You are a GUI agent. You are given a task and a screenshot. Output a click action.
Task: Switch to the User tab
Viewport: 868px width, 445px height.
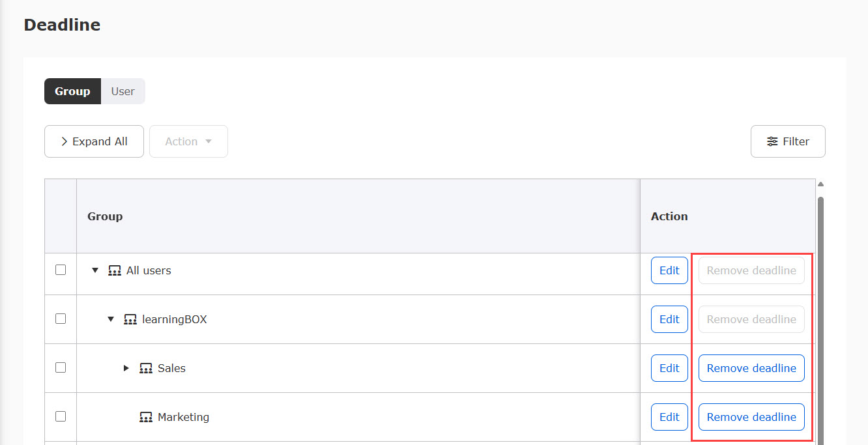(123, 91)
